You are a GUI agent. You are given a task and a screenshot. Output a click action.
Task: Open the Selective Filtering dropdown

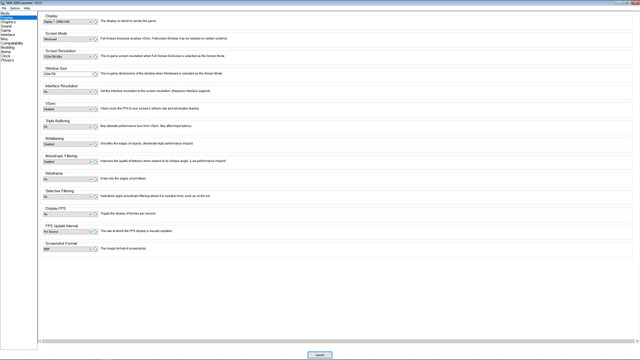(x=68, y=197)
